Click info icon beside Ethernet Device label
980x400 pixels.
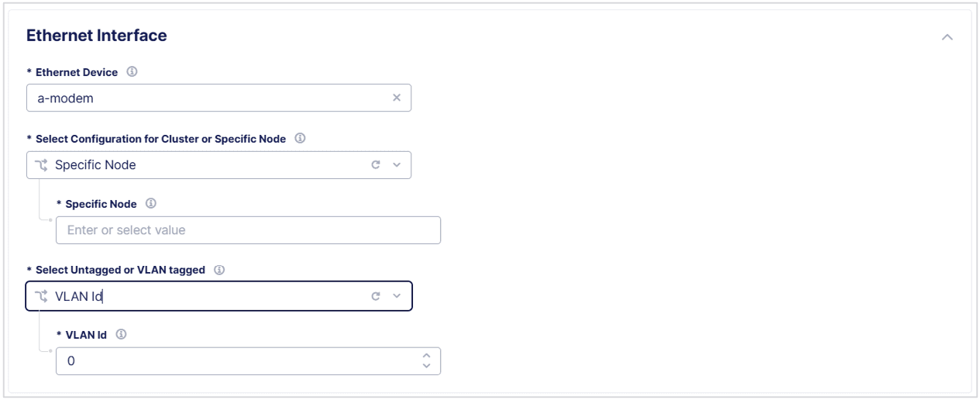point(132,73)
